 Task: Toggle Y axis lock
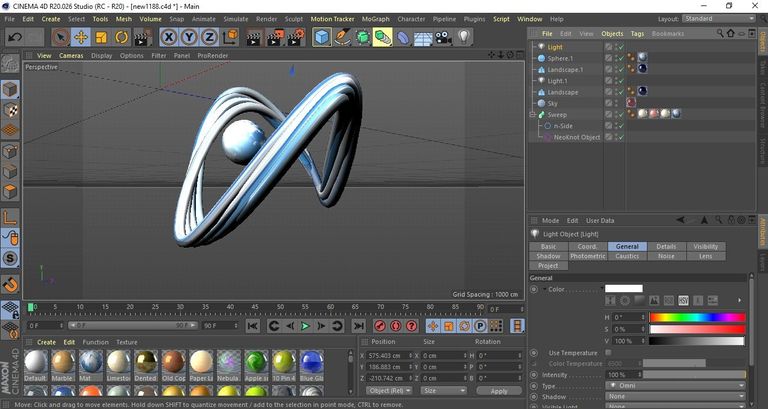(189, 37)
